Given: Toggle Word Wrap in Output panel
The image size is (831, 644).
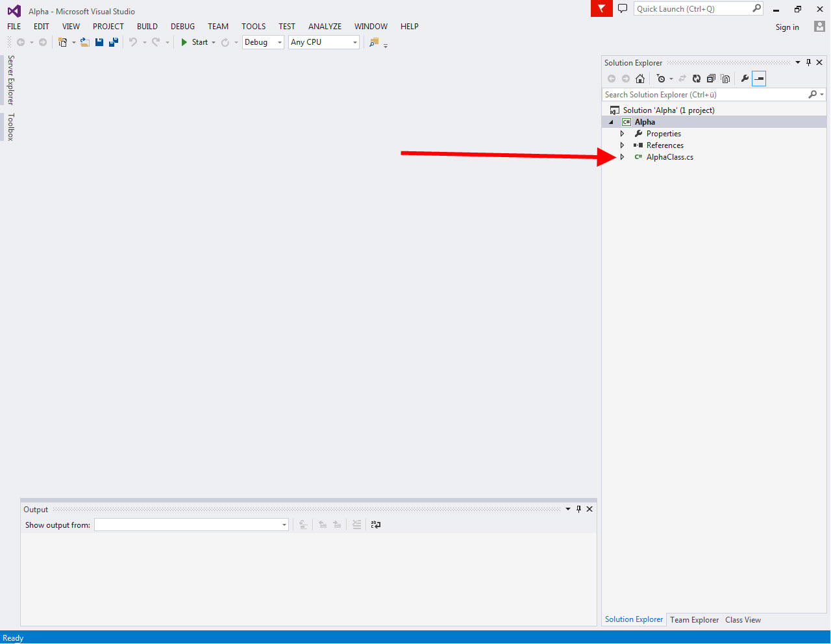Looking at the screenshot, I should click(376, 525).
